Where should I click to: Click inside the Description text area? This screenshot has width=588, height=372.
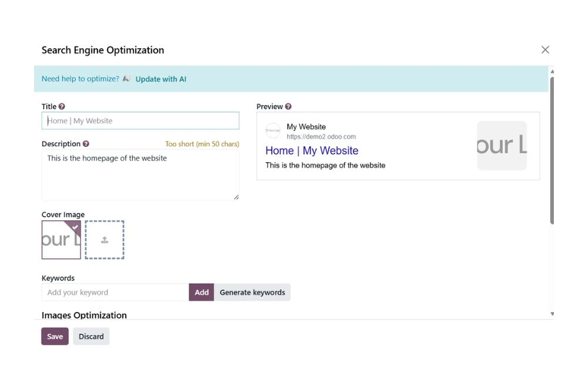141,175
